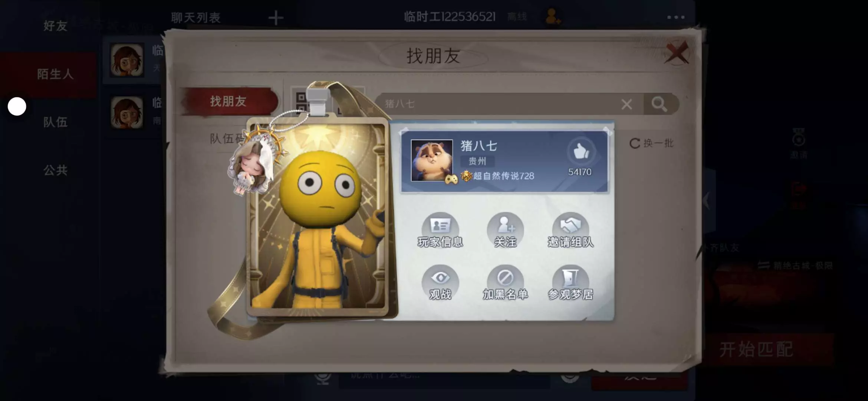Image resolution: width=868 pixels, height=401 pixels.
Task: Switch to 好友 sidebar tab
Action: pos(55,26)
